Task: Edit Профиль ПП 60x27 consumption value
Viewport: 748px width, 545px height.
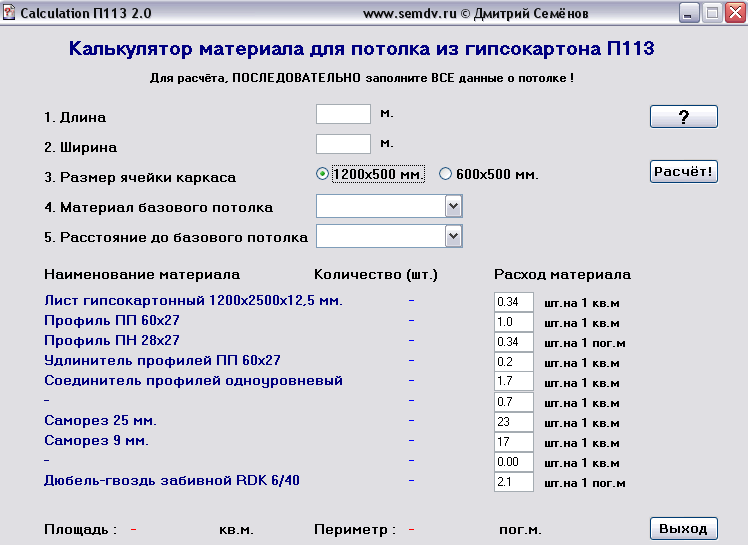Action: 514,322
